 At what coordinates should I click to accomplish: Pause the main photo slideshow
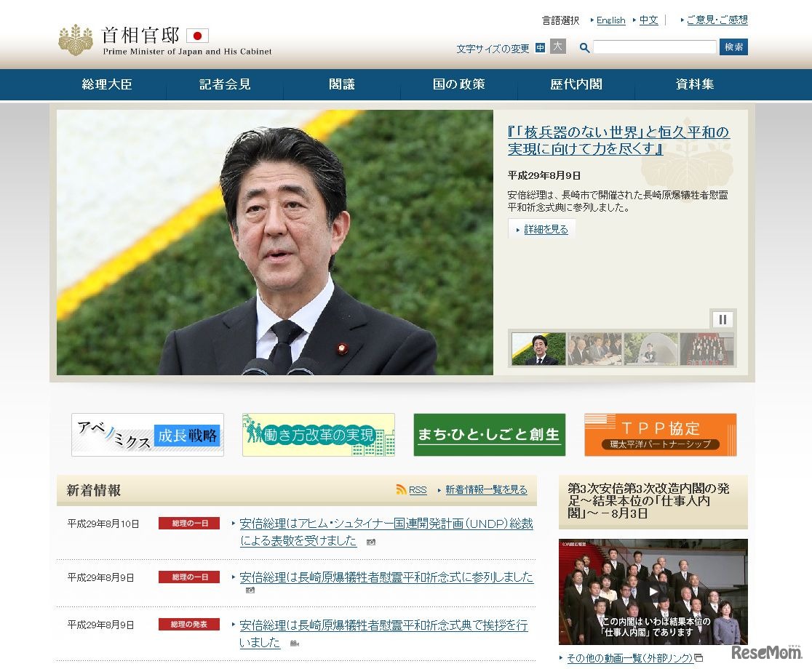click(723, 319)
